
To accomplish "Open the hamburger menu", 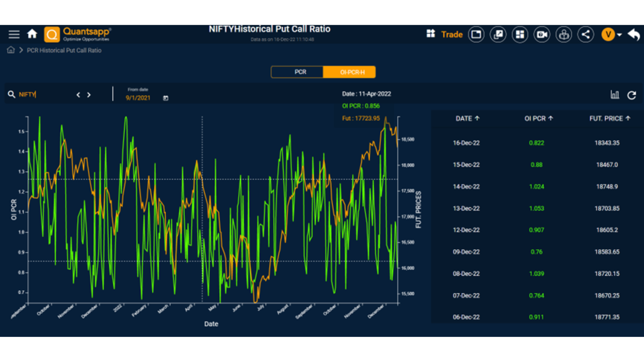I will (14, 34).
